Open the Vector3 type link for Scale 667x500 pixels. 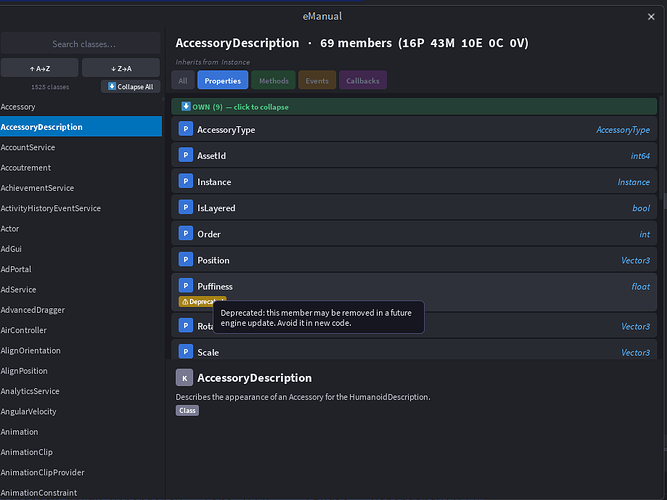[636, 352]
